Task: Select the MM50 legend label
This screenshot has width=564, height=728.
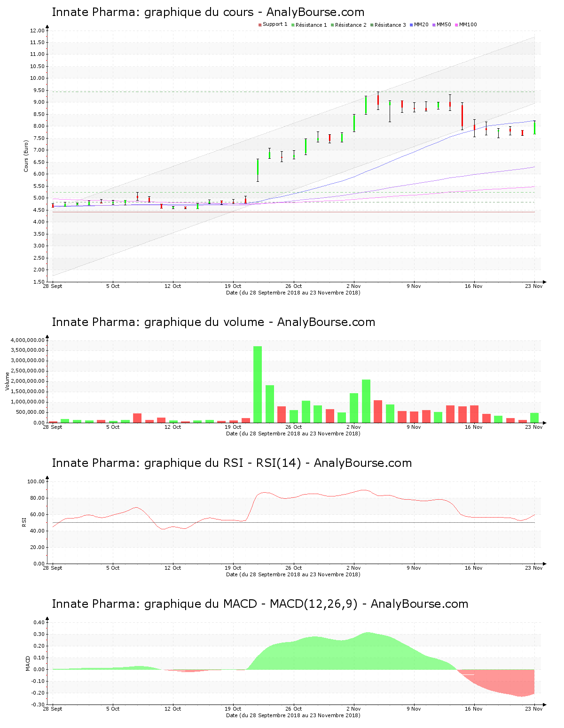Action: pyautogui.click(x=444, y=25)
